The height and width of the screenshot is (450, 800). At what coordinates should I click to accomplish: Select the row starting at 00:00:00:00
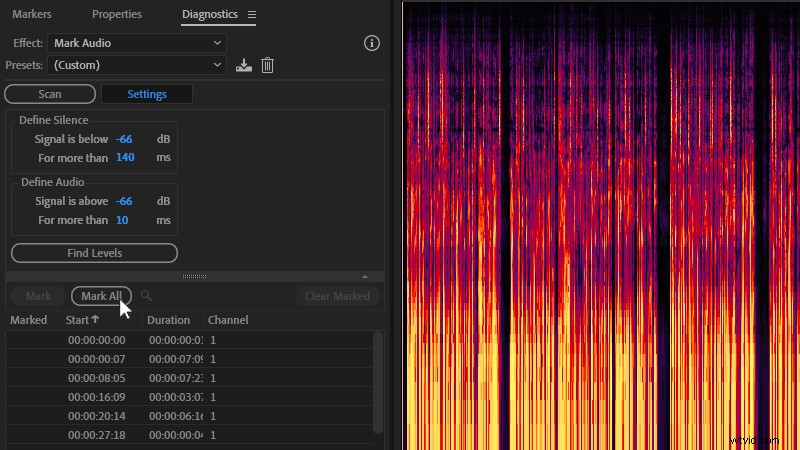click(x=189, y=340)
